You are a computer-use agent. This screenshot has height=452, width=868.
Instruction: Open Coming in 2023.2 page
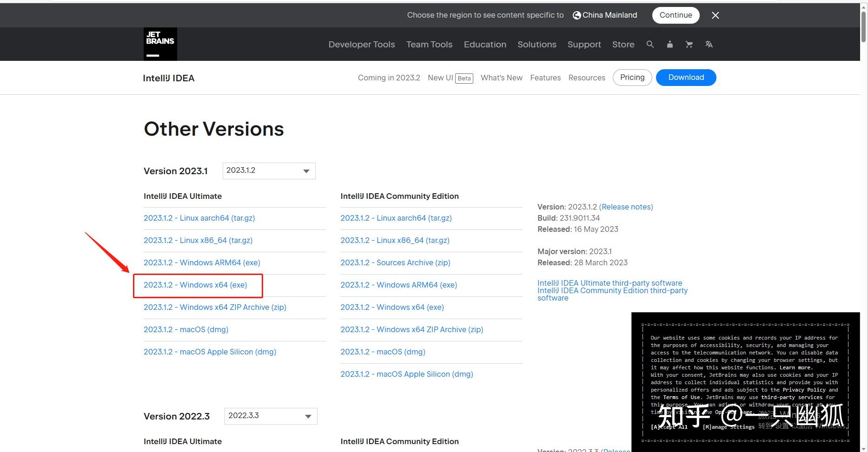click(389, 78)
